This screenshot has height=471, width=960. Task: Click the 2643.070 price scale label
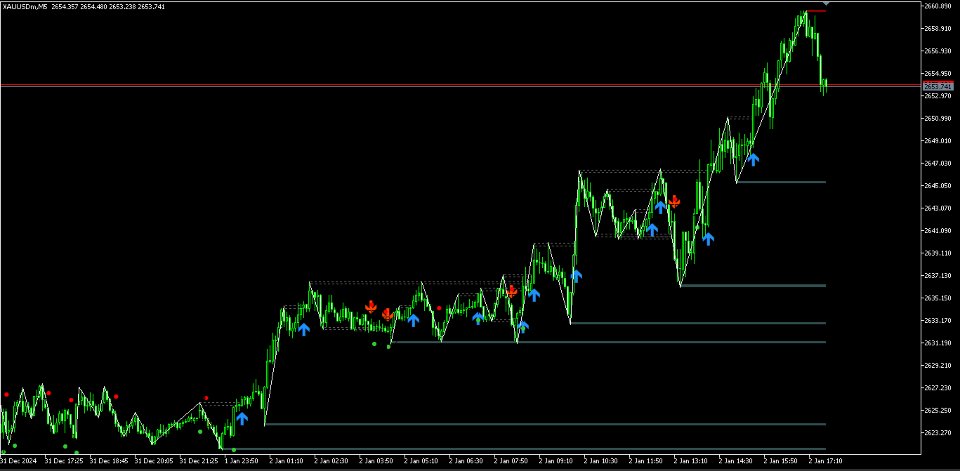coord(937,208)
